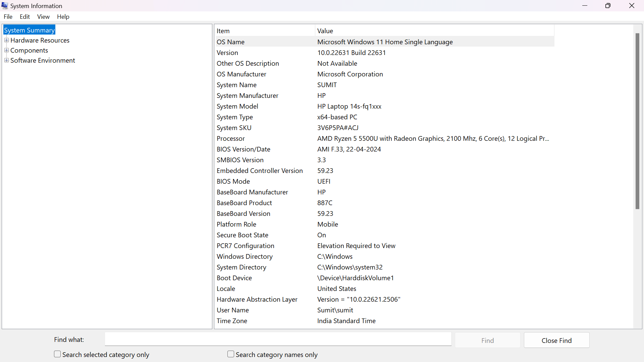Screen dimensions: 644x362
Task: Select the Windows Directory row
Action: pos(384,256)
